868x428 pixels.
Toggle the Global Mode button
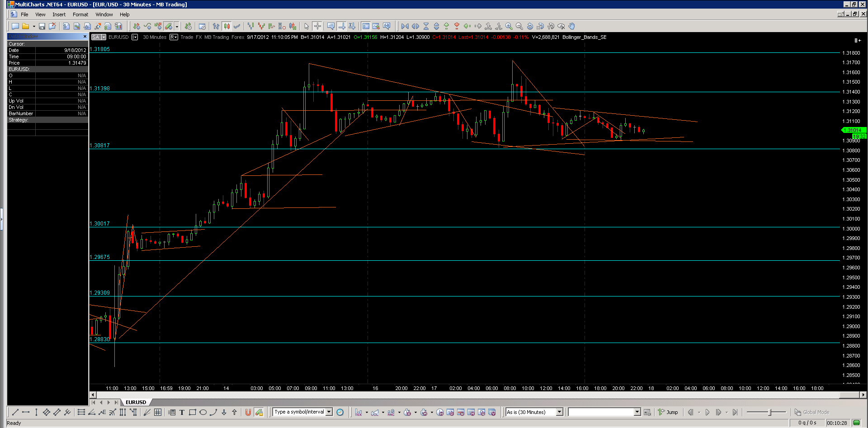(x=812, y=412)
